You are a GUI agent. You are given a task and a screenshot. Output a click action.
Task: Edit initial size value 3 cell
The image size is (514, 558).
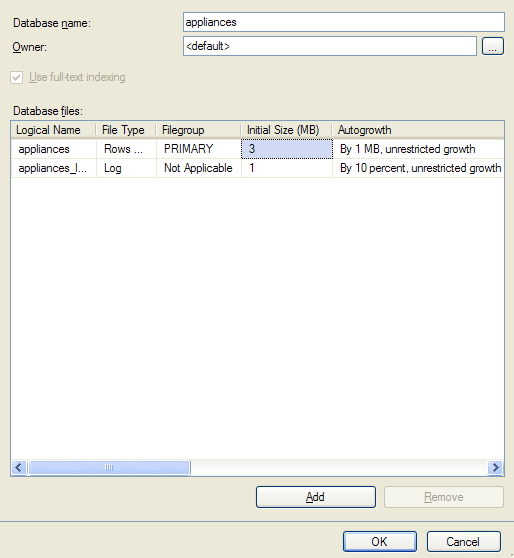[x=287, y=149]
